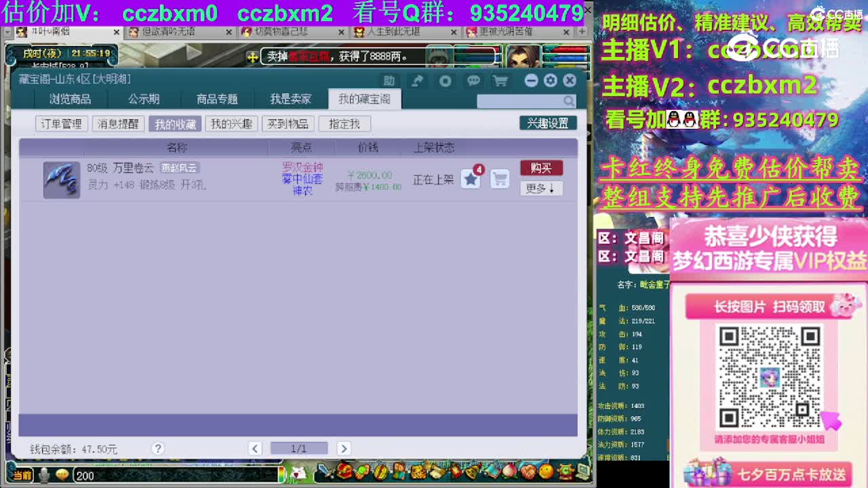The height and width of the screenshot is (488, 868).
Task: Open 我的兴趣 section
Action: pyautogui.click(x=231, y=124)
